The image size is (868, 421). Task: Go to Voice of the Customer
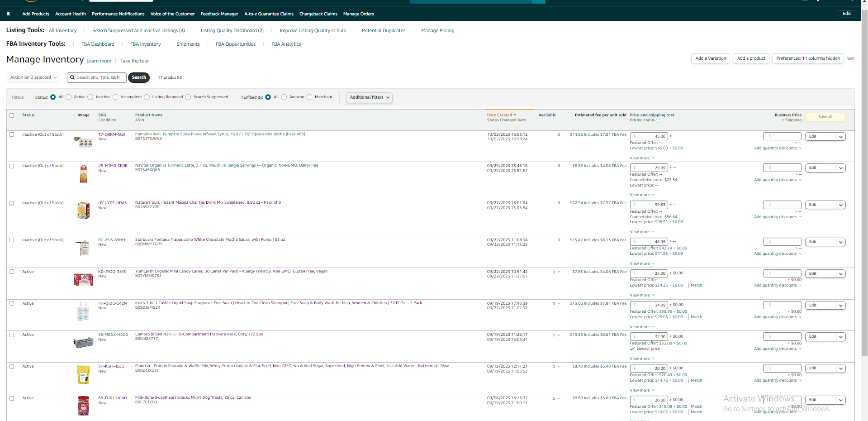click(x=173, y=14)
